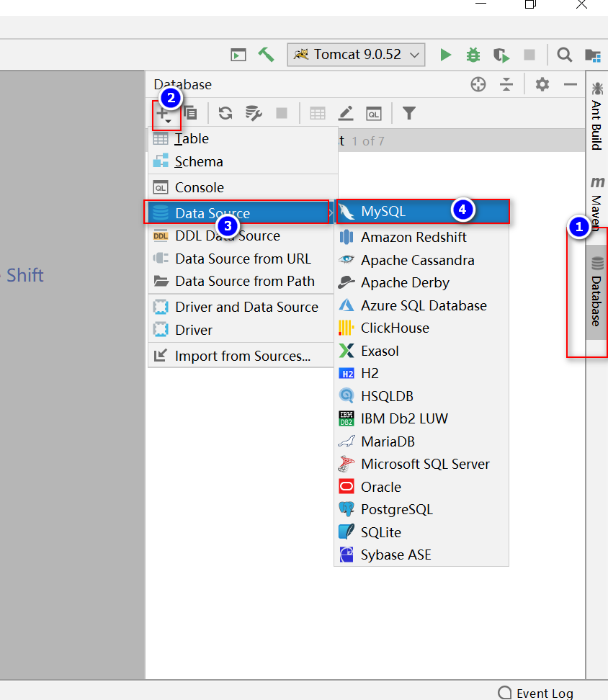Click the locate crosshair icon in Database panel

[x=478, y=84]
